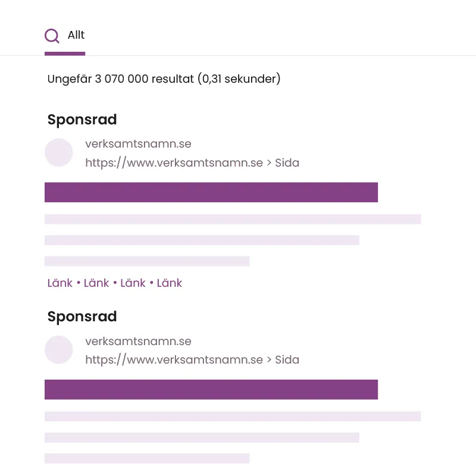
Task: Click the first purple ad headline bar
Action: pyautogui.click(x=211, y=192)
